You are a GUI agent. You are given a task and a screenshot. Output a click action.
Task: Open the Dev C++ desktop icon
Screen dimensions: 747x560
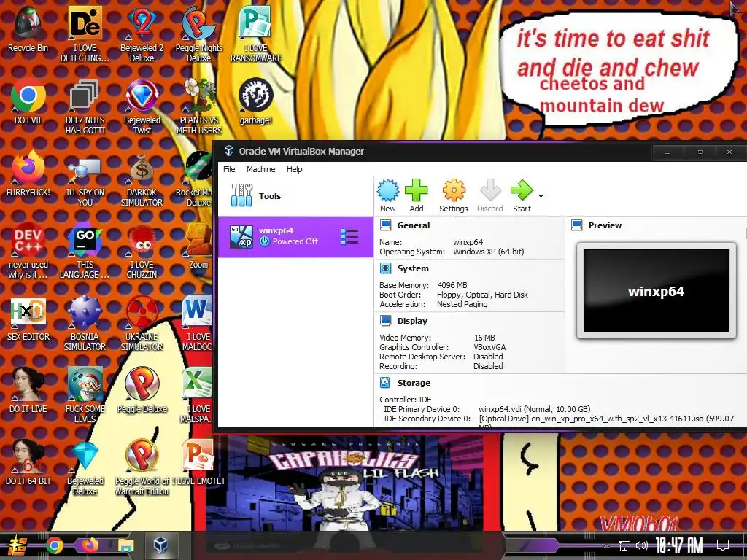coord(28,250)
